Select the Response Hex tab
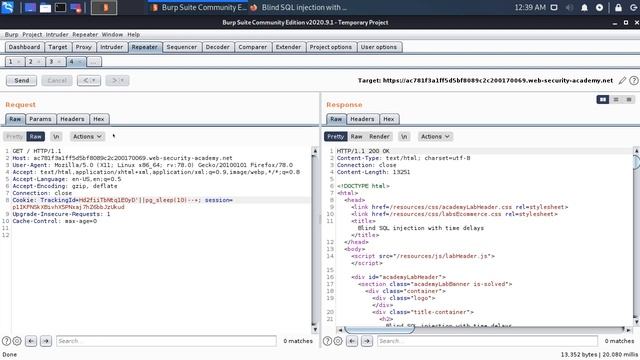Viewport: 640px width, 360px height. click(389, 119)
